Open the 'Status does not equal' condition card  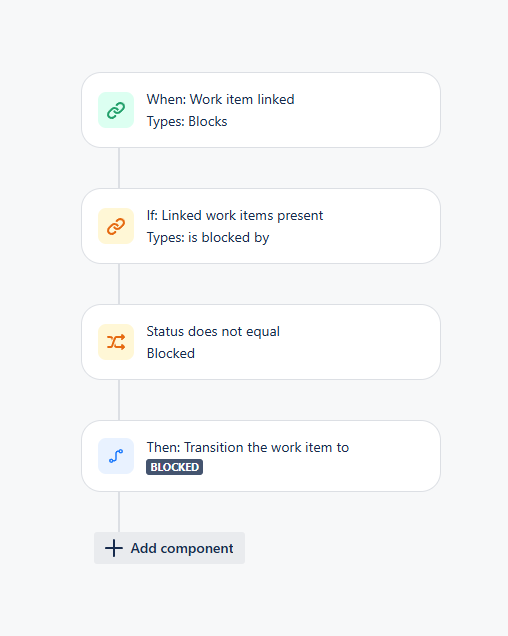point(261,342)
